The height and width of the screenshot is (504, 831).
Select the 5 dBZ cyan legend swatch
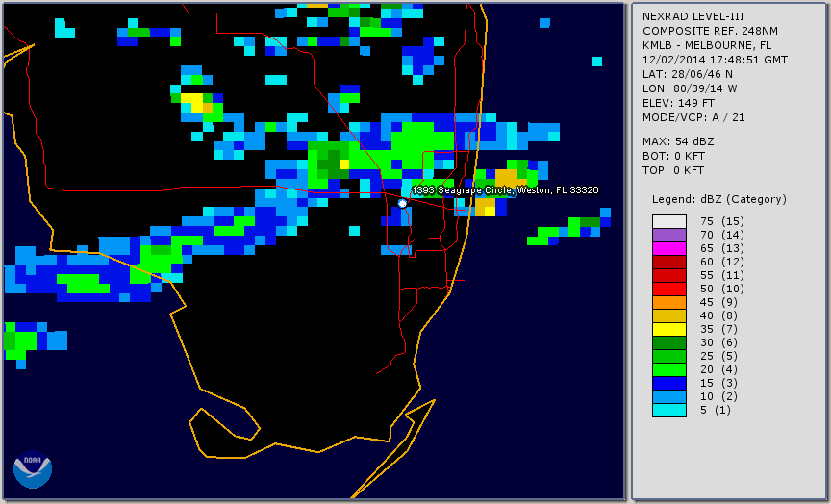(668, 410)
